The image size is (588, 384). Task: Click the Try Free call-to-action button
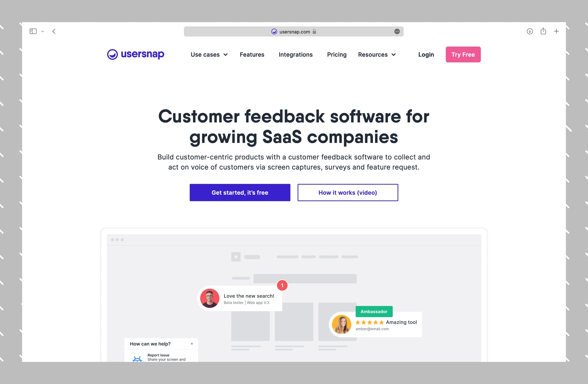[463, 54]
